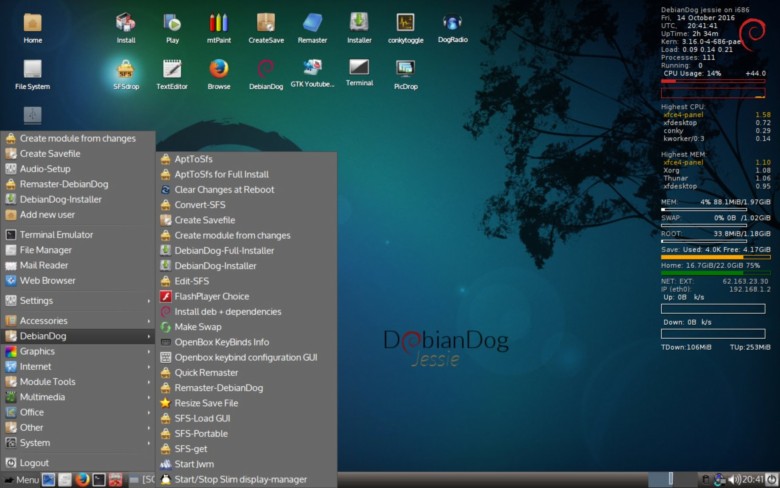Select Quick Remaster entry

(x=247, y=373)
